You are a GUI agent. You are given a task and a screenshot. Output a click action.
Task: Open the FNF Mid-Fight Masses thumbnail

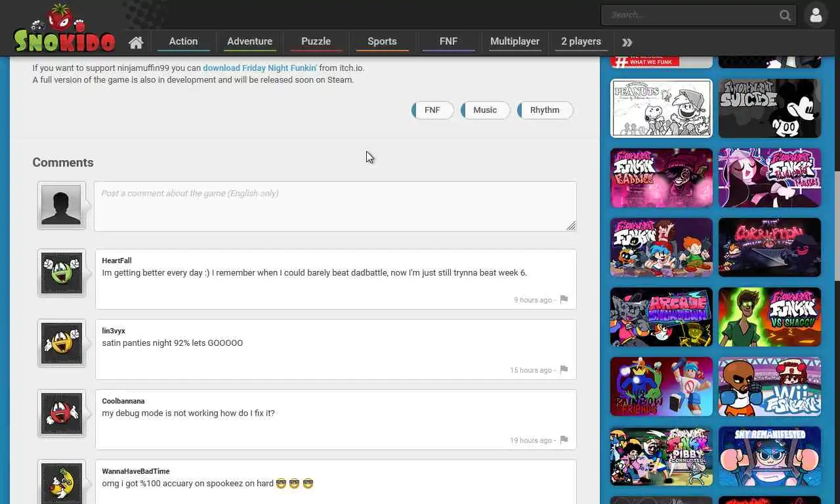[x=770, y=178]
